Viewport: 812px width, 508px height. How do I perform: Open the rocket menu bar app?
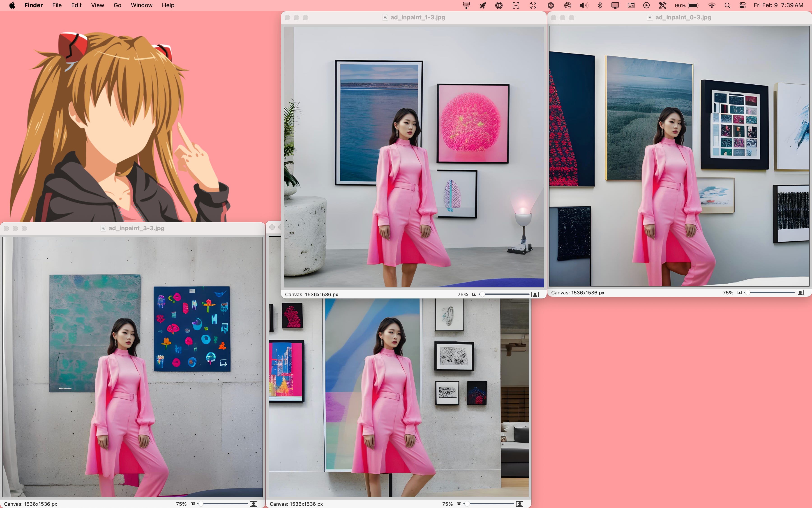tap(482, 5)
